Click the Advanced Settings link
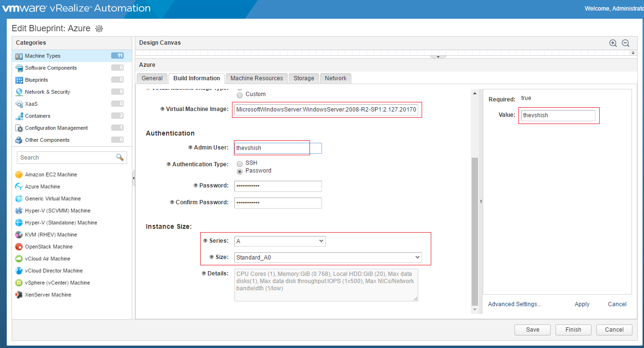Image resolution: width=644 pixels, height=348 pixels. point(514,304)
